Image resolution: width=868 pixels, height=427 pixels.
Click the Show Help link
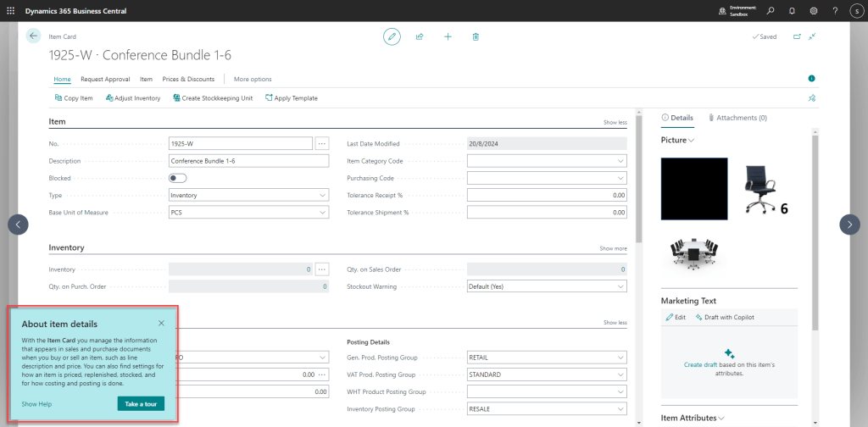coord(36,404)
